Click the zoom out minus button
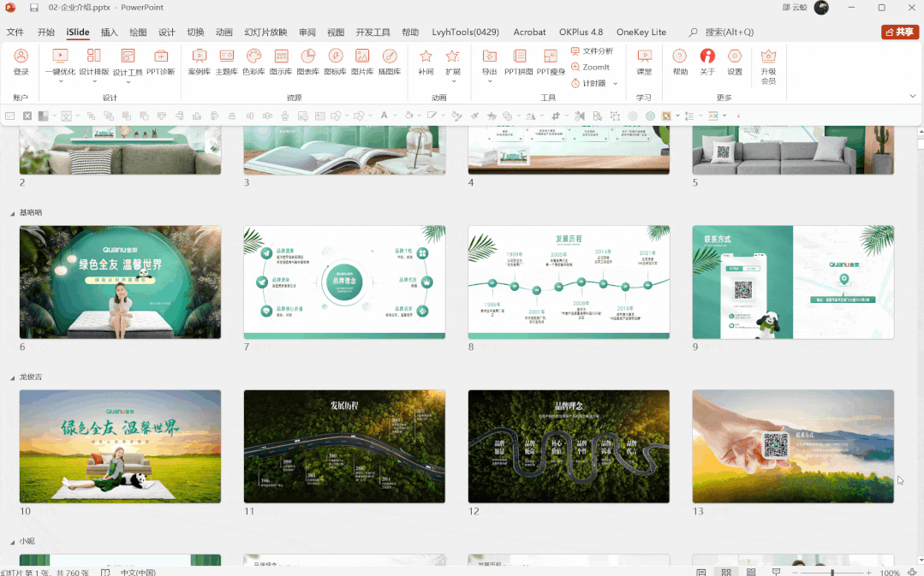 tap(796, 572)
